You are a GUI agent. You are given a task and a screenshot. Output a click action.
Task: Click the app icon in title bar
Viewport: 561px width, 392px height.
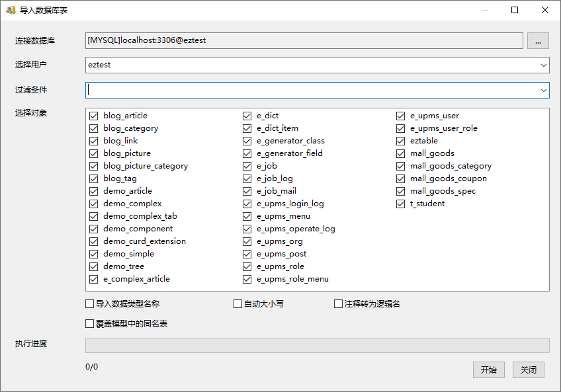pyautogui.click(x=11, y=10)
